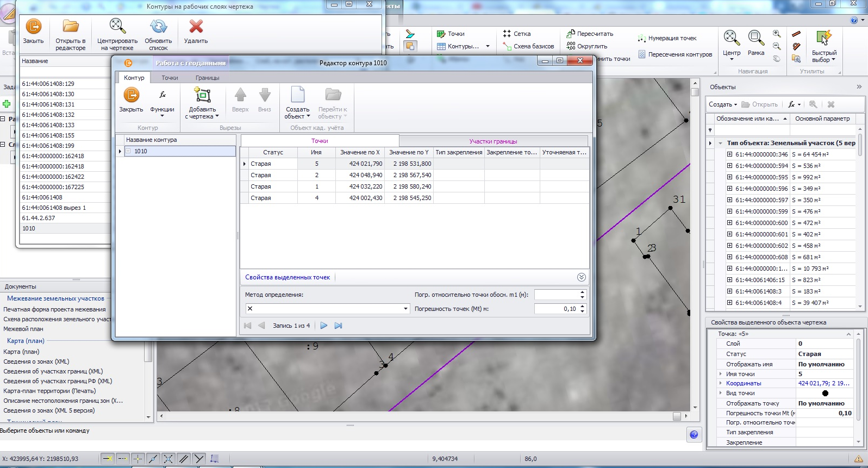
Task: Click the Создать объект icon
Action: [x=297, y=96]
